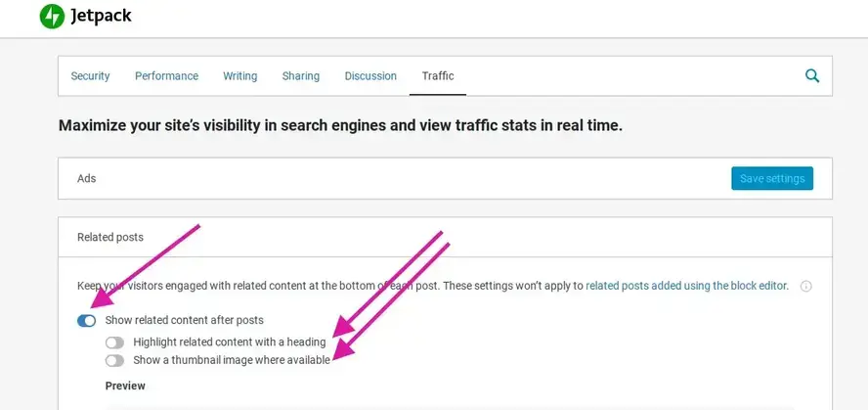Viewport: 868px width, 410px height.
Task: Collapse the Related posts section header
Action: point(110,238)
